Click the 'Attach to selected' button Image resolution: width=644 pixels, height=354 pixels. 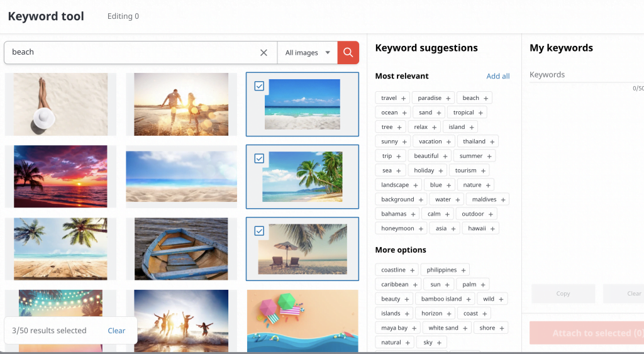pos(587,333)
